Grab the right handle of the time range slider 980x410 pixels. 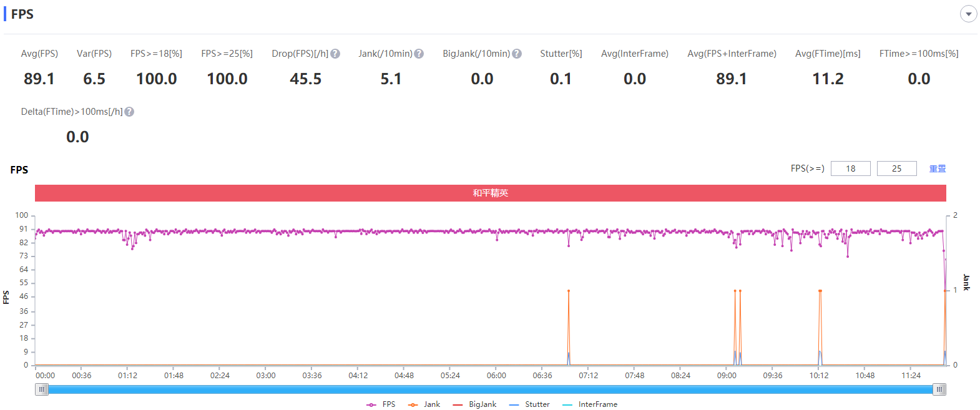(939, 389)
